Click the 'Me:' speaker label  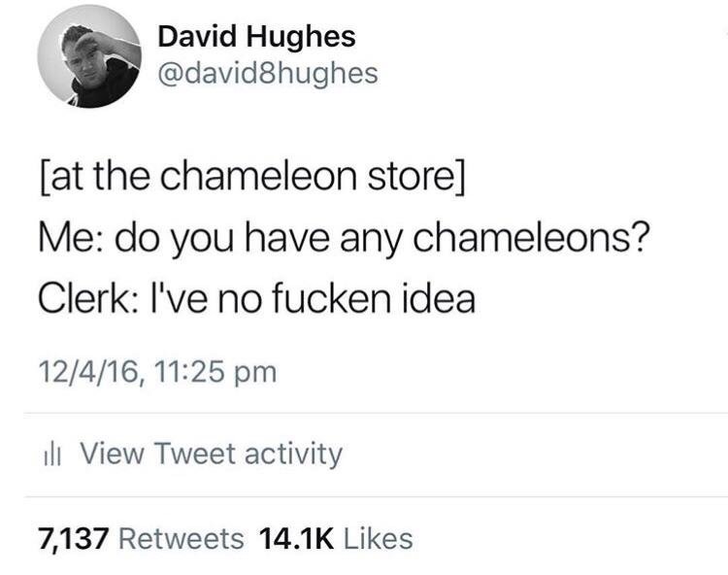click(x=72, y=237)
